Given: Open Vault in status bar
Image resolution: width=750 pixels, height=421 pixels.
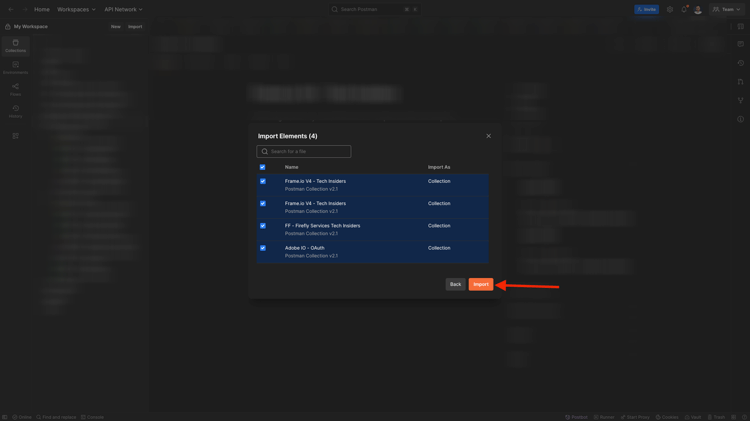Looking at the screenshot, I should pyautogui.click(x=693, y=417).
